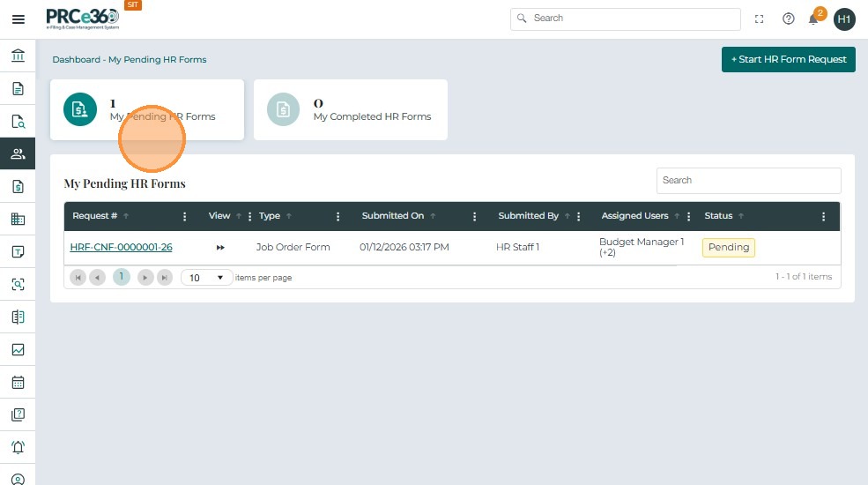Select My Pending HR Forms card
Image resolution: width=868 pixels, height=485 pixels.
147,109
